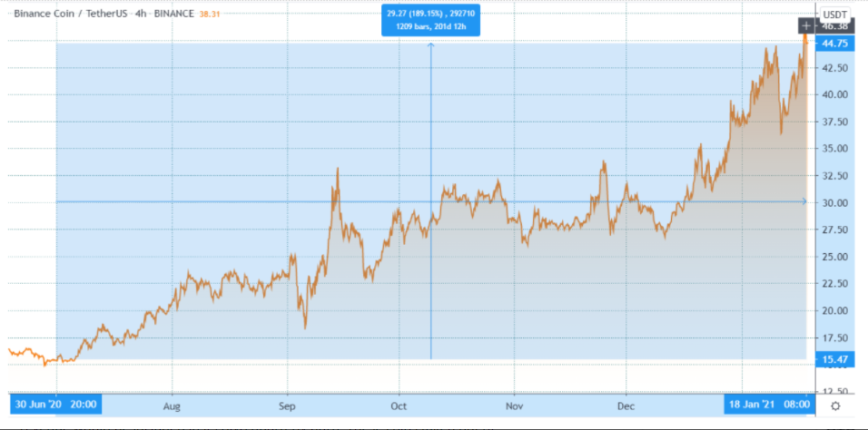Click the 30.00 level on price axis
The width and height of the screenshot is (868, 430).
pyautogui.click(x=835, y=202)
